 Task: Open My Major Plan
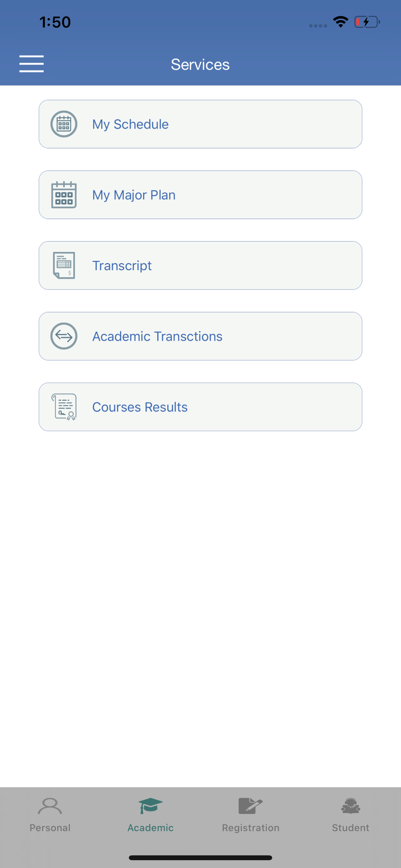pos(200,195)
